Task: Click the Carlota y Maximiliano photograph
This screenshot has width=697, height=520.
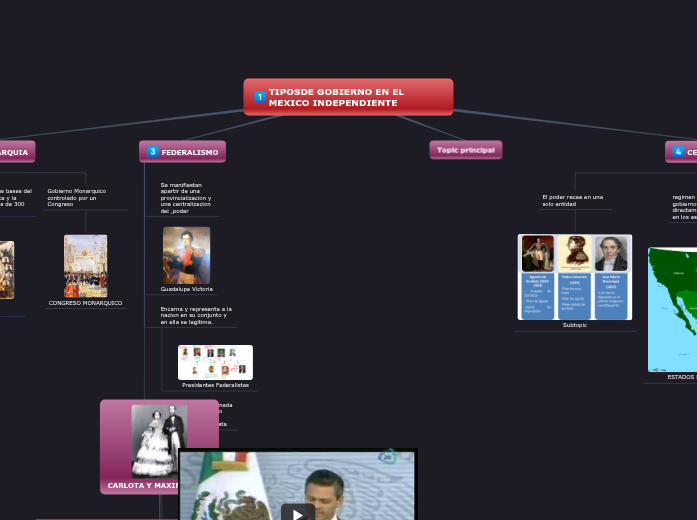Action: click(159, 440)
